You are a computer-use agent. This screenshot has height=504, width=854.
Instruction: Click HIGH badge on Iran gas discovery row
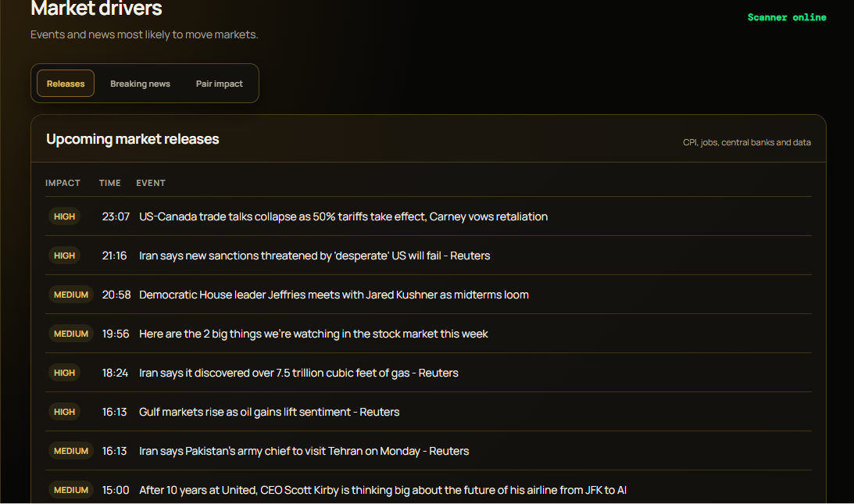point(64,373)
